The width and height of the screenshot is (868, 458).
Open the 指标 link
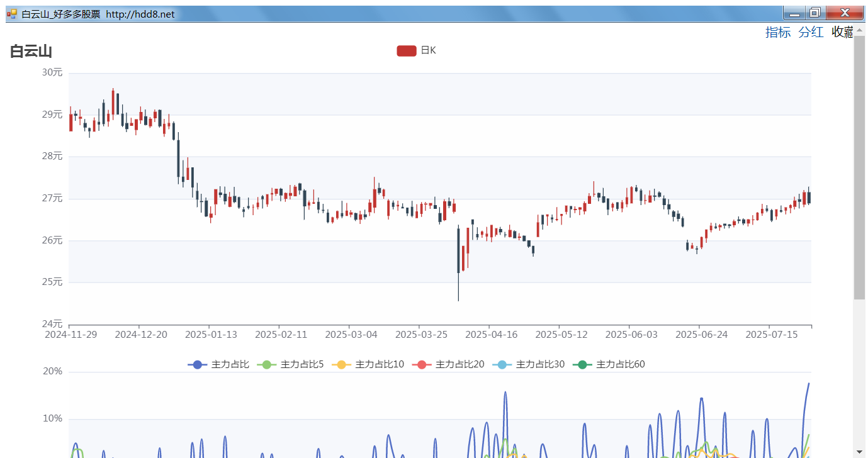pyautogui.click(x=778, y=32)
